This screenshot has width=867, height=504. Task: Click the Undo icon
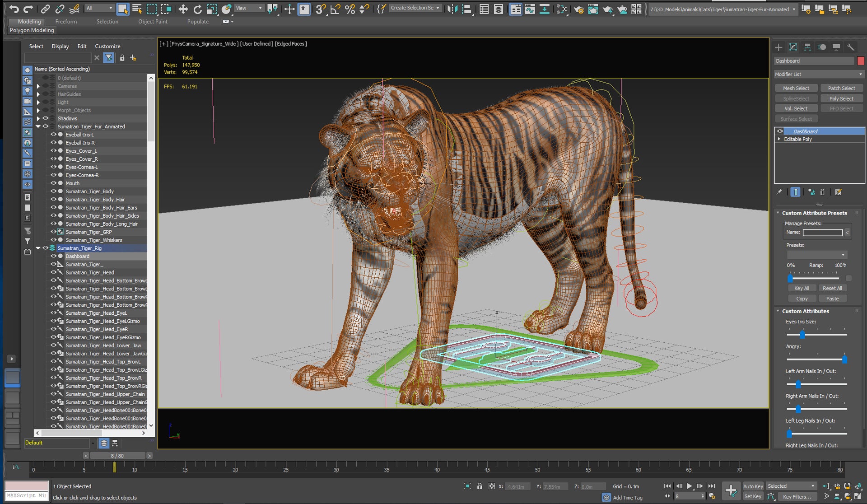click(14, 8)
